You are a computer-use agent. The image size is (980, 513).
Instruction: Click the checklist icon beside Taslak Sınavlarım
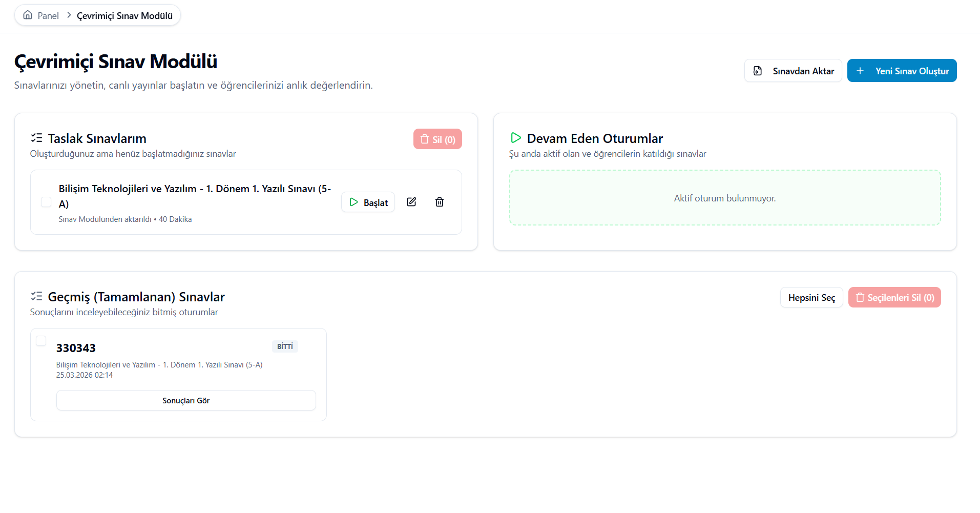[x=36, y=138]
